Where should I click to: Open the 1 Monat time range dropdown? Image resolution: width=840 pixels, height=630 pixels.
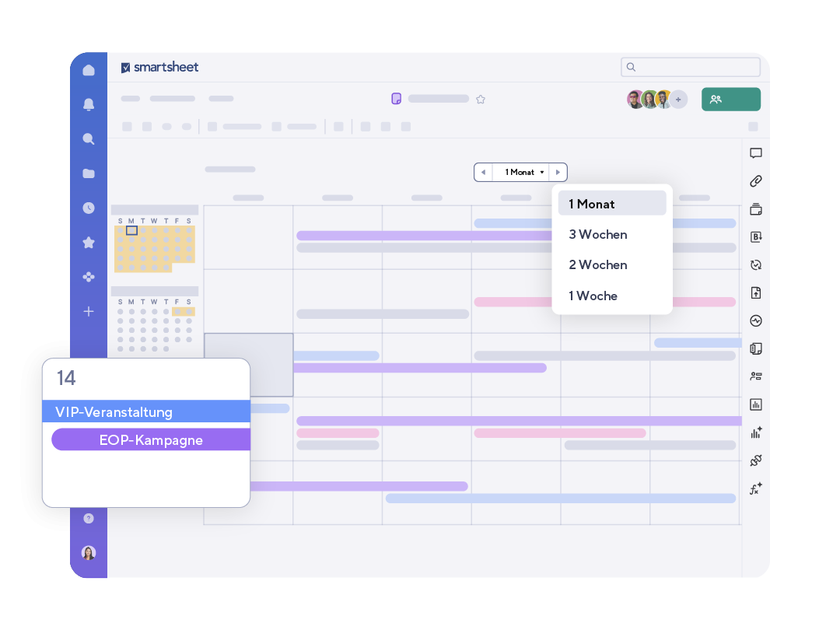click(520, 172)
